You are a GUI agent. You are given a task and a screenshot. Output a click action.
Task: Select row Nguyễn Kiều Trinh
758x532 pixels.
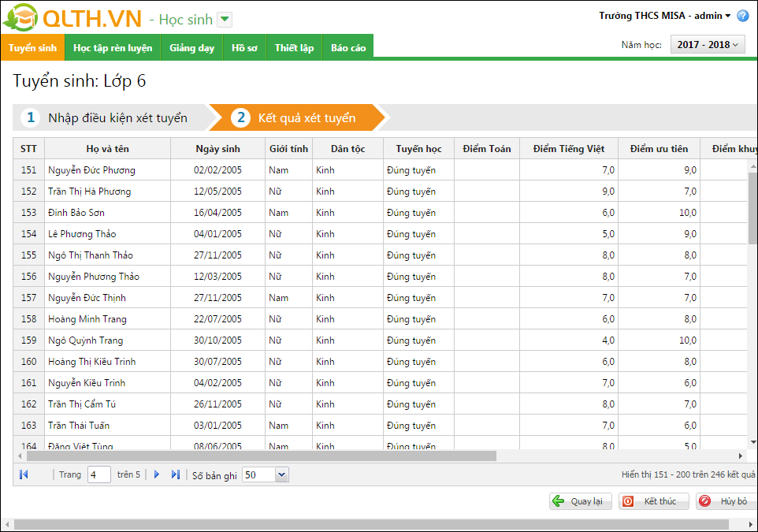[381, 382]
